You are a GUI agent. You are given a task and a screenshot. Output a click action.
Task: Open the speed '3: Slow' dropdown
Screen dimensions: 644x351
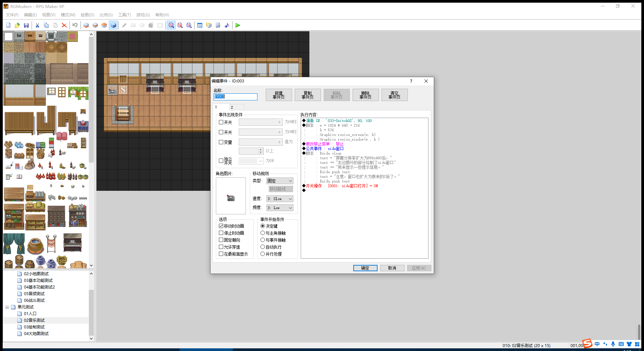[280, 199]
